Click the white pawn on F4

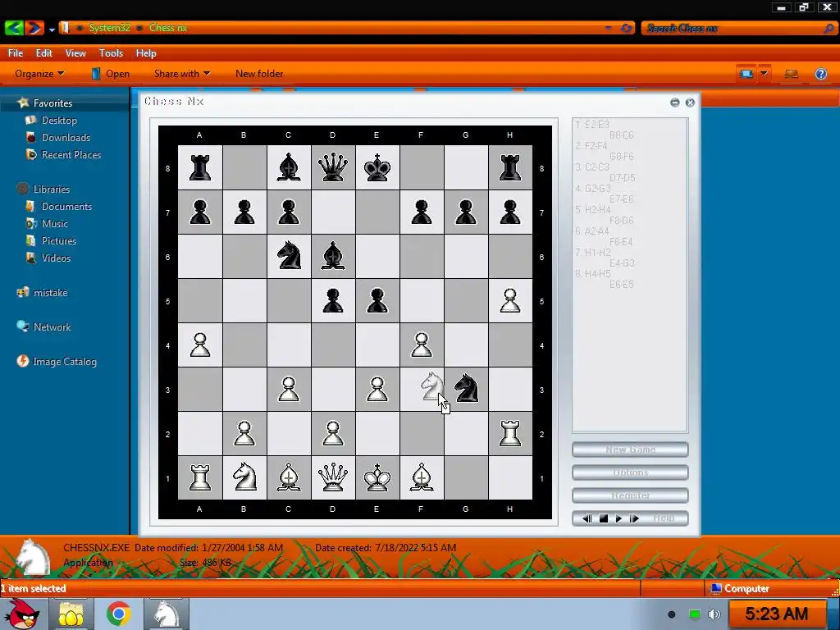[x=422, y=345]
